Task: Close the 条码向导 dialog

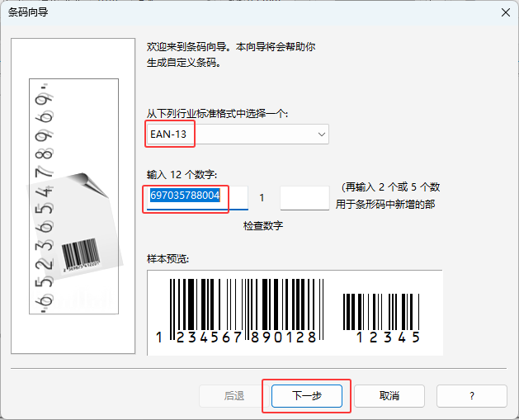Action: [506, 12]
